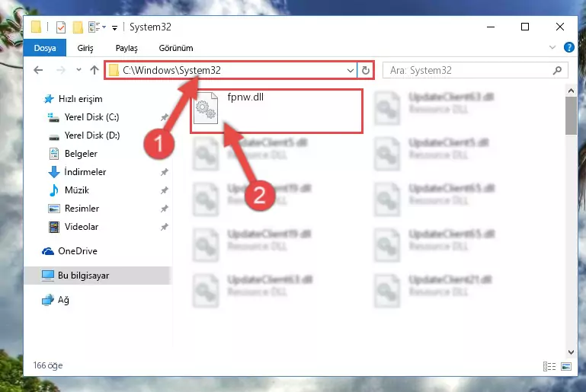Image resolution: width=586 pixels, height=392 pixels.
Task: Click the pin icon next to İndirmeler
Action: coord(164,172)
